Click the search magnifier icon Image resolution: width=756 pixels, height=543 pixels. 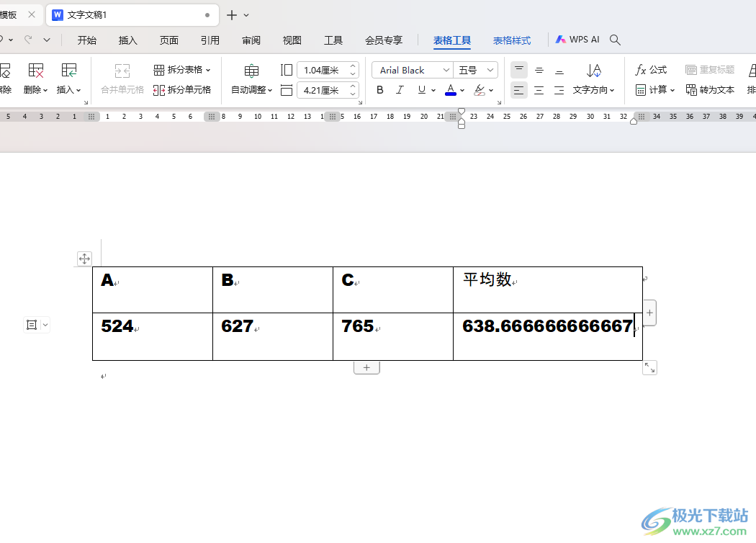click(615, 40)
